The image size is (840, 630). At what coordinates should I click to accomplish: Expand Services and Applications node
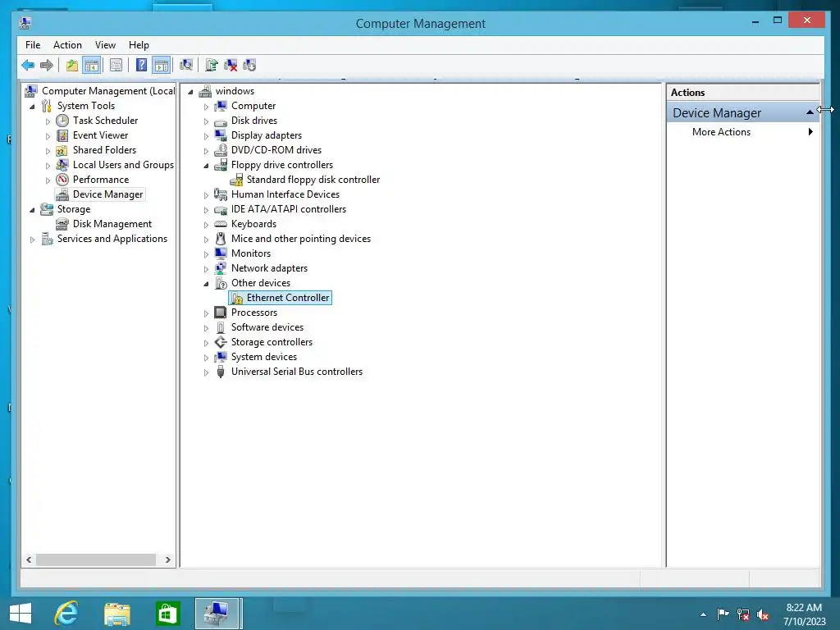(x=33, y=240)
